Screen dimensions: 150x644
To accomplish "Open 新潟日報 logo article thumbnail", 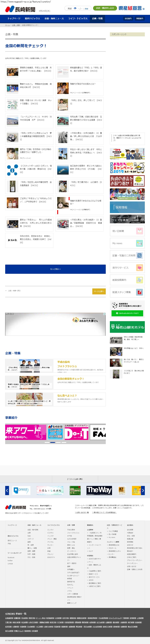I will 13,240.
